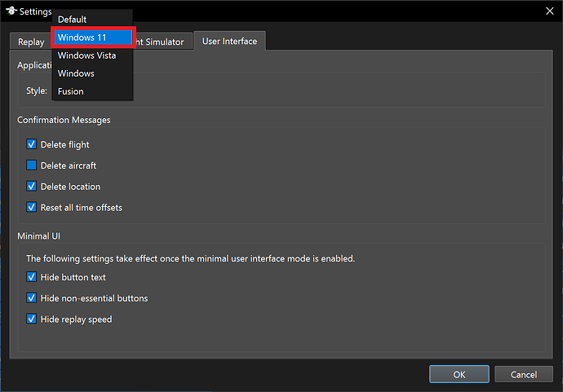Image resolution: width=563 pixels, height=392 pixels.
Task: Confirm settings with the OK button
Action: [459, 374]
